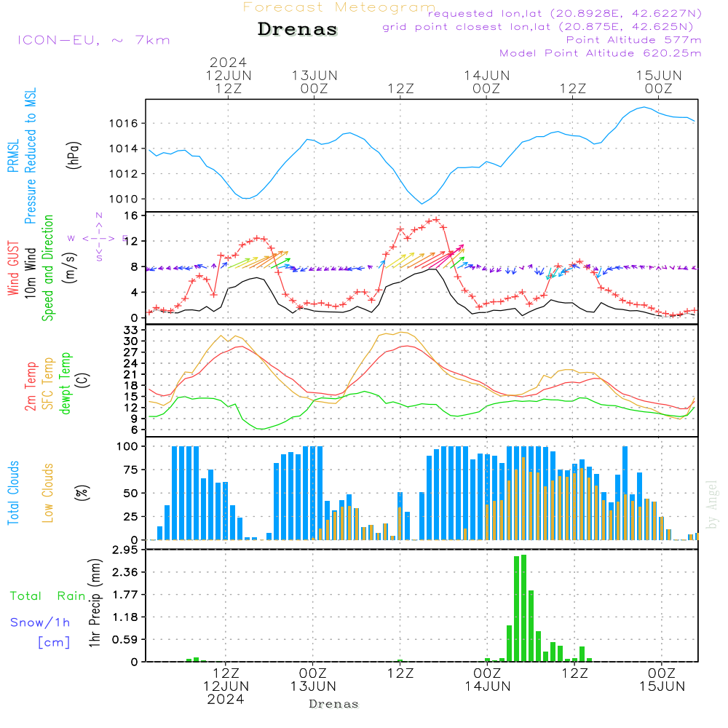Viewport: 728px width, 728px height.
Task: Click the blue 'Total Clouds' label
Action: pos(13,493)
